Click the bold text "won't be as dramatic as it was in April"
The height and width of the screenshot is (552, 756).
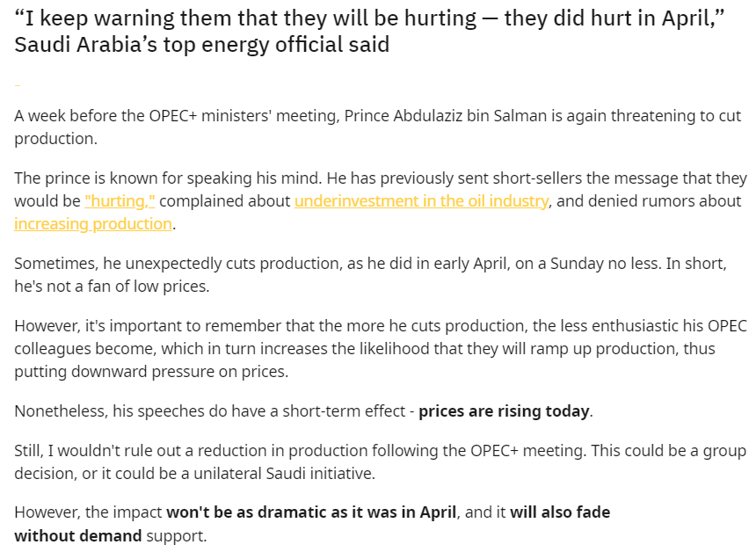[x=311, y=512]
